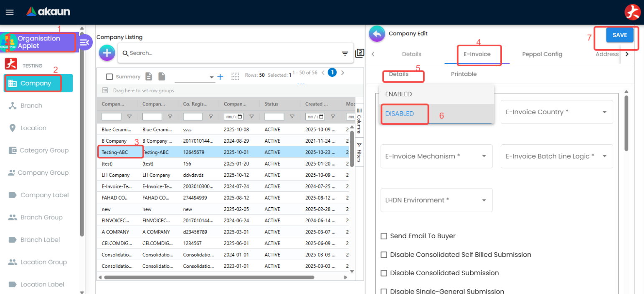Open the hamburger menu in the top bar
Image resolution: width=644 pixels, height=294 pixels.
click(9, 12)
